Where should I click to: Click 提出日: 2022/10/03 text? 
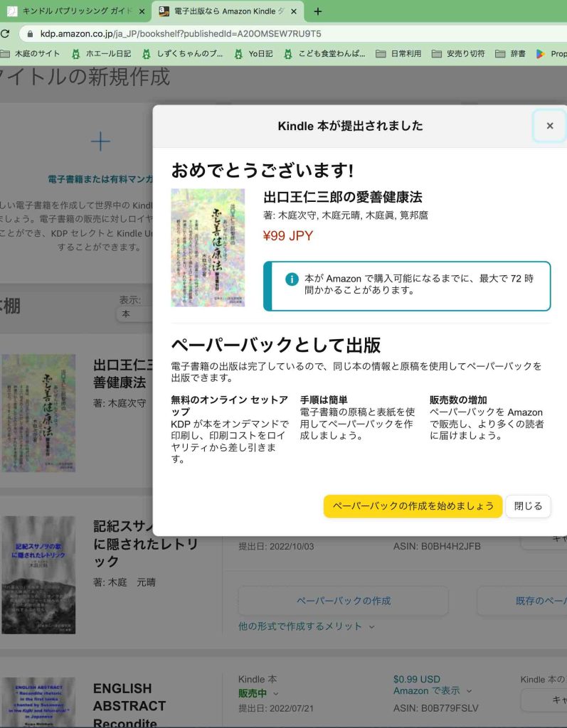click(x=276, y=547)
